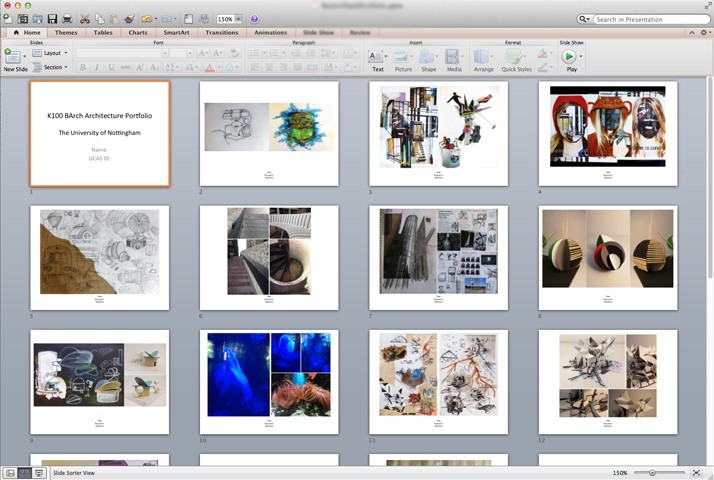Create a new presentation from the toolbar
Screen dimensions: 714x480
coord(8,19)
